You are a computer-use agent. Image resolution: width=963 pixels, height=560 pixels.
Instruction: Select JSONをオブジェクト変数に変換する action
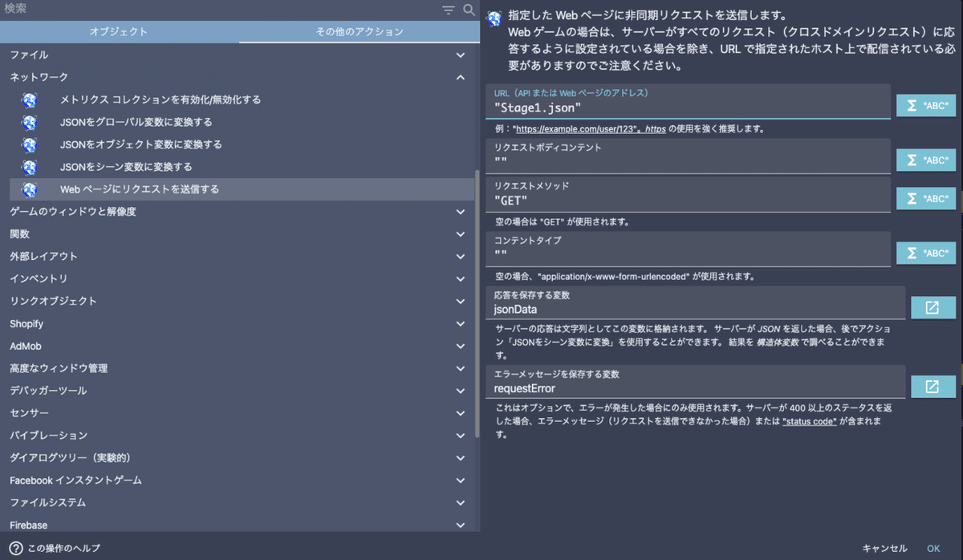[242, 145]
